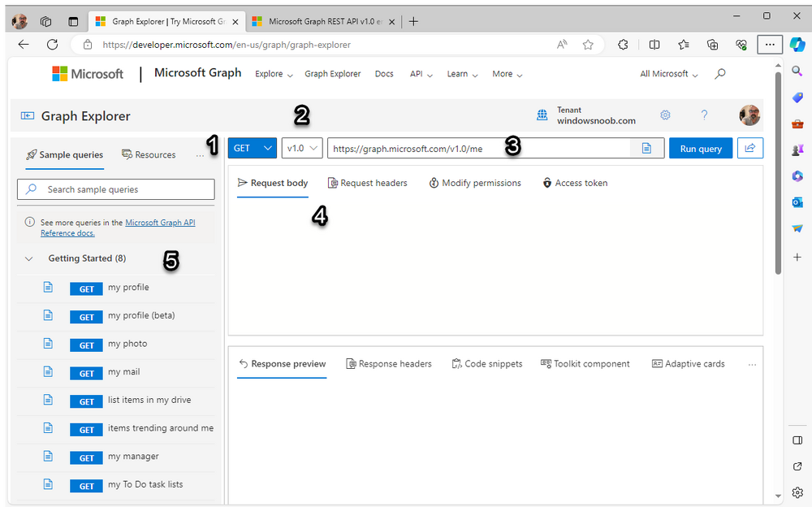812x507 pixels.
Task: Switch to the Sample queries tab
Action: click(x=65, y=154)
